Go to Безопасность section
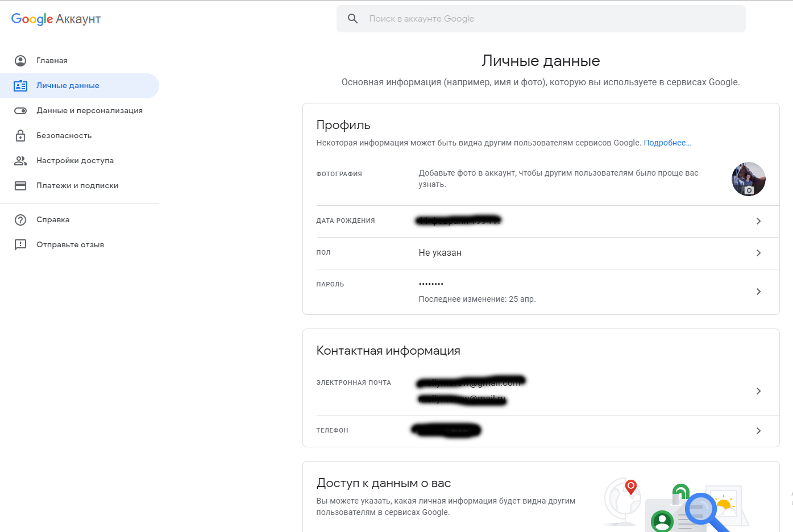This screenshot has height=532, width=793. pos(80,136)
